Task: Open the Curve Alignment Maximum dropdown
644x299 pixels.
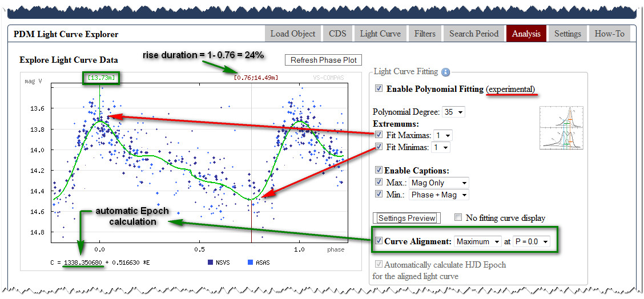Action: (478, 241)
